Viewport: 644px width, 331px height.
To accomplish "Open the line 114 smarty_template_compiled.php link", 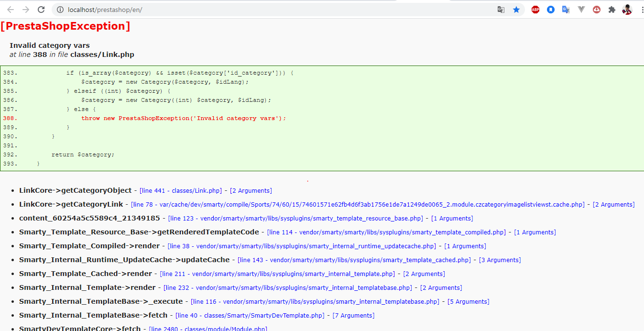I will point(386,232).
